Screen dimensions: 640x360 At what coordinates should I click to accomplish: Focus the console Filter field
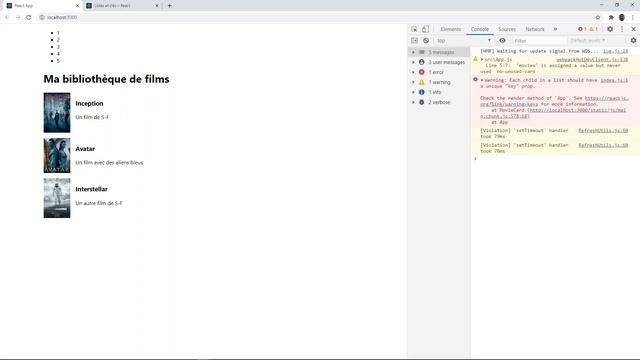[x=539, y=41]
